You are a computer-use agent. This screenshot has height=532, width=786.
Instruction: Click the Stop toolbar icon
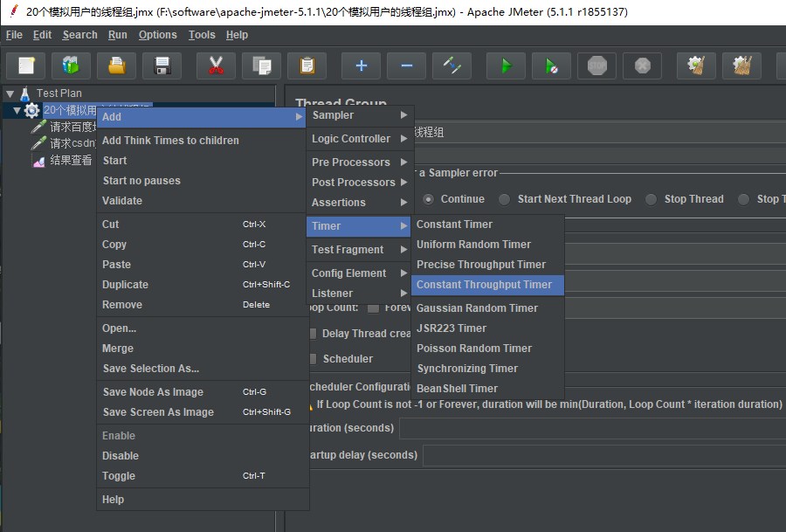point(597,66)
